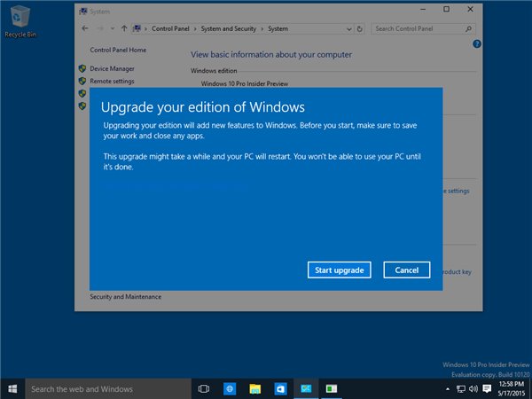Screen dimensions: 532x399
Task: Open Device Manager link in sidebar
Action: [111, 68]
